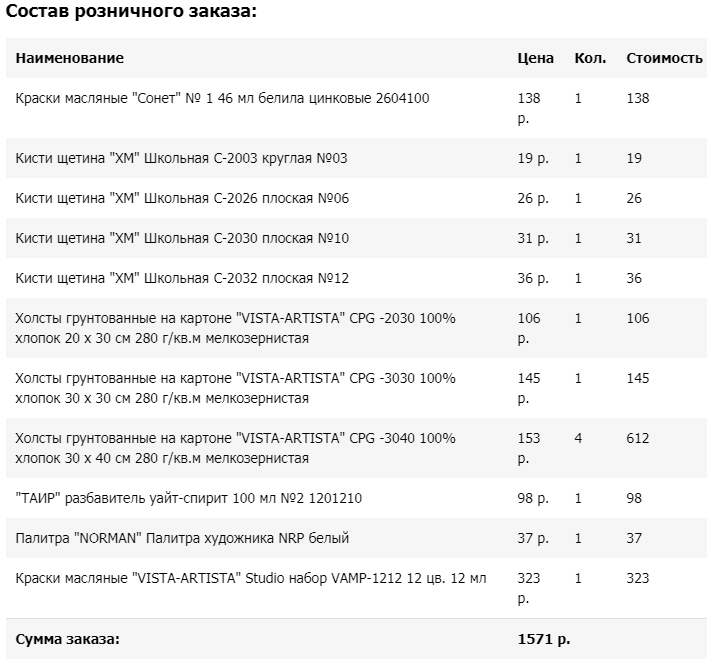Click the 323 р. price value

(529, 588)
